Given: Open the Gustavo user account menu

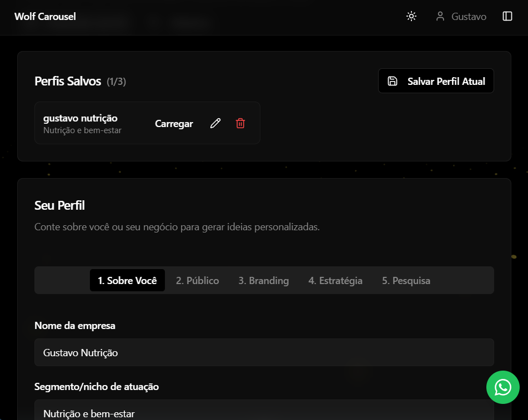Looking at the screenshot, I should [x=461, y=16].
